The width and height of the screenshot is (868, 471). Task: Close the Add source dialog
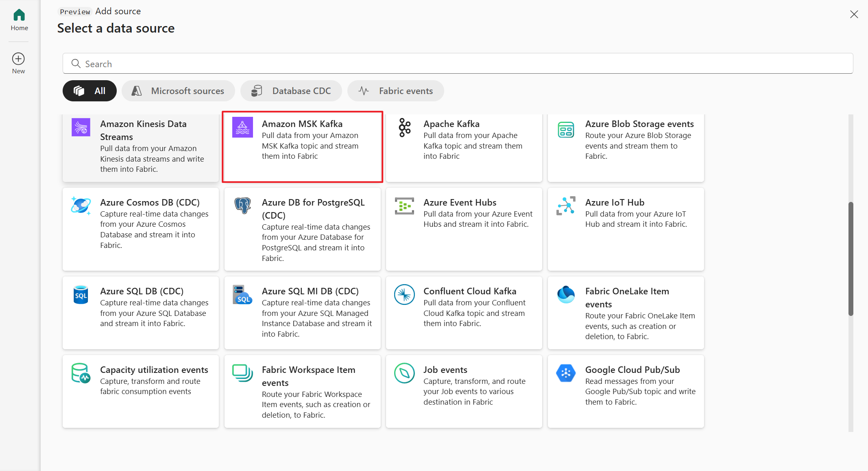point(854,15)
